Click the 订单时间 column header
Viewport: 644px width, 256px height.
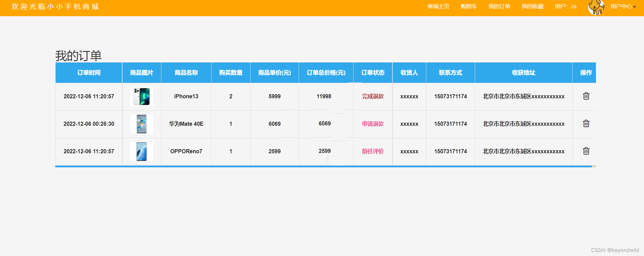coord(89,73)
